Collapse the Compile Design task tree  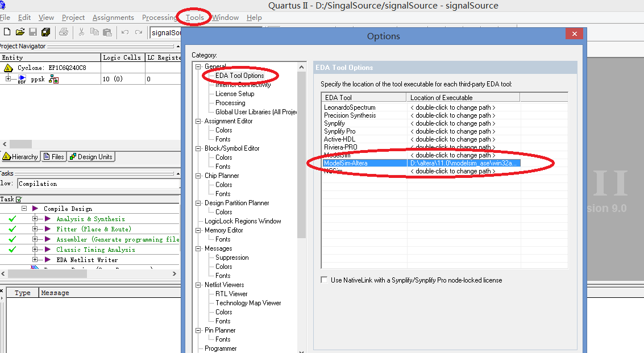point(24,209)
